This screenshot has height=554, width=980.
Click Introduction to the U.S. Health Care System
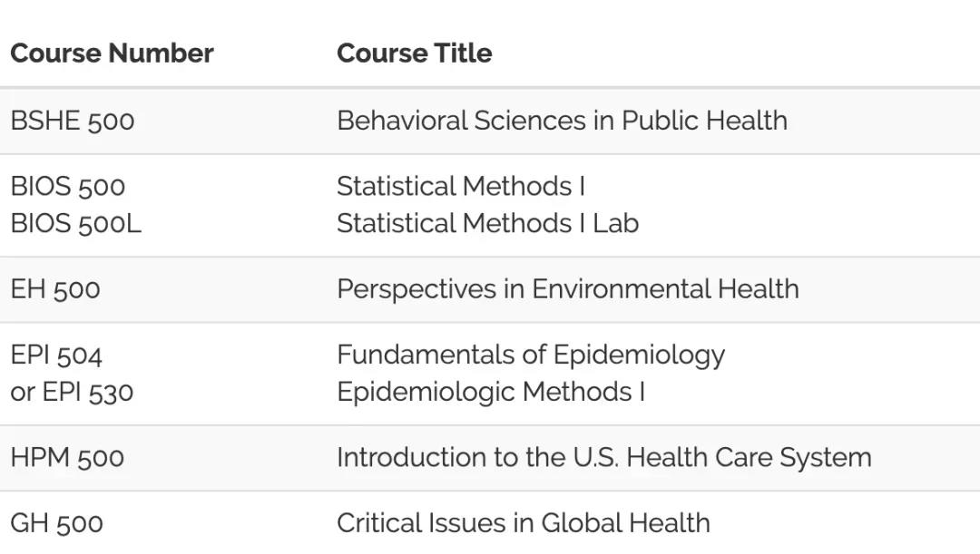click(x=603, y=457)
